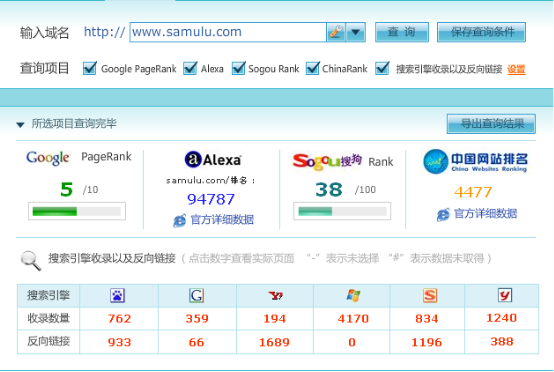554x372 pixels.
Task: Open Microsoft indexed count 4170
Action: [x=353, y=319]
